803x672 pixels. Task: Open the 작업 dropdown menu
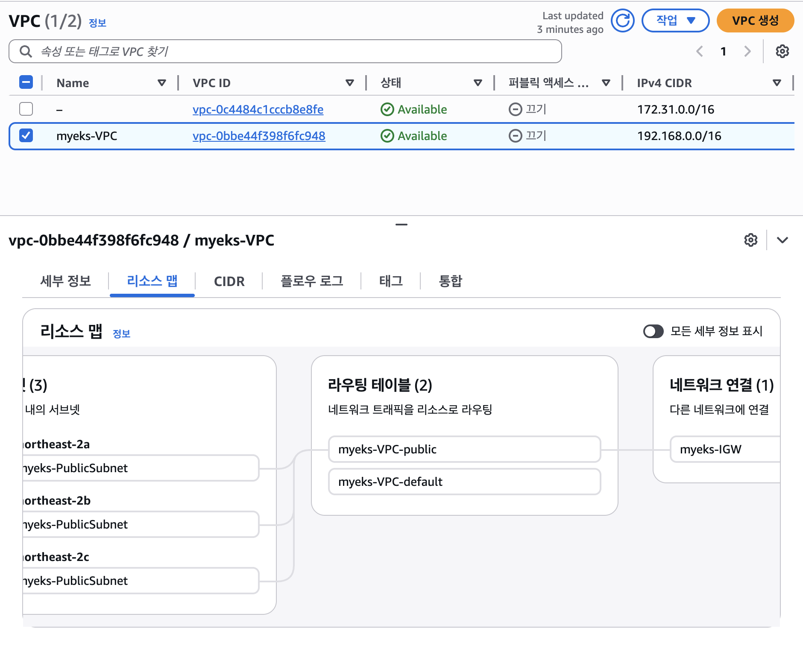click(675, 20)
